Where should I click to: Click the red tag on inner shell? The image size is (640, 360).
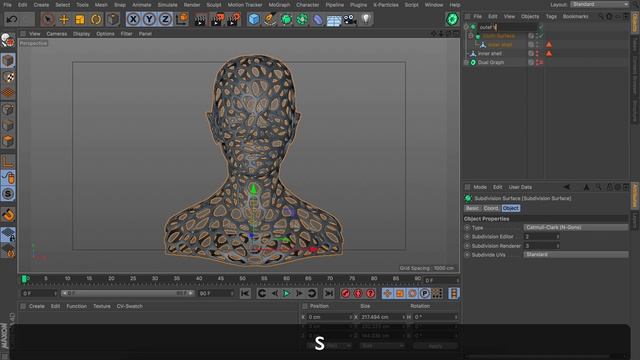(x=549, y=53)
